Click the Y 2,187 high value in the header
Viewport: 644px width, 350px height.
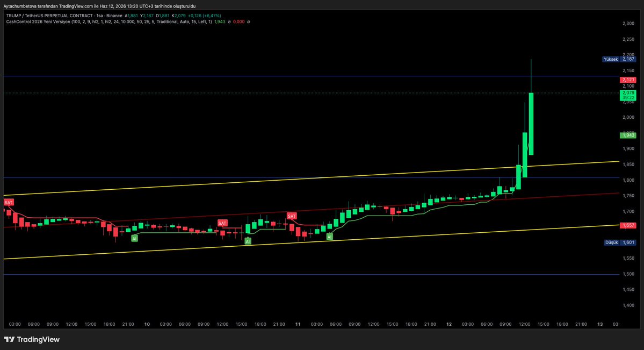[x=147, y=16]
